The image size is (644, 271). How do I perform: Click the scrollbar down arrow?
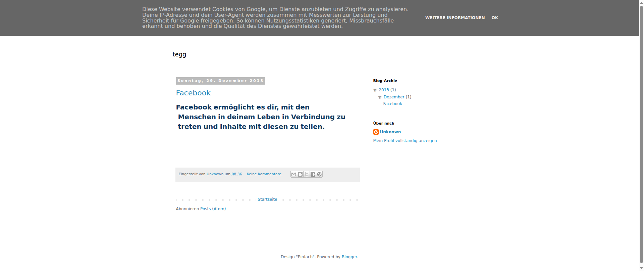coord(641,268)
